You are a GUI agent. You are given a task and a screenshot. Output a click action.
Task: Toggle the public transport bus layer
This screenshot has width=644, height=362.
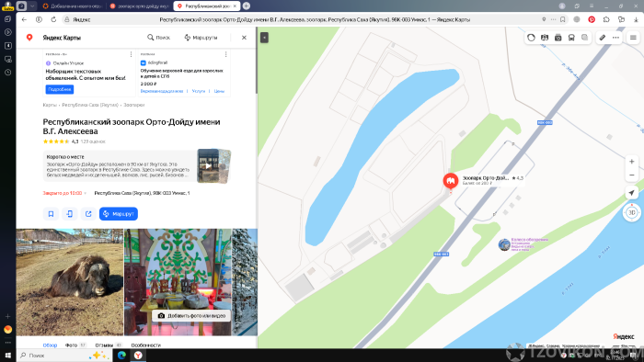click(x=571, y=38)
